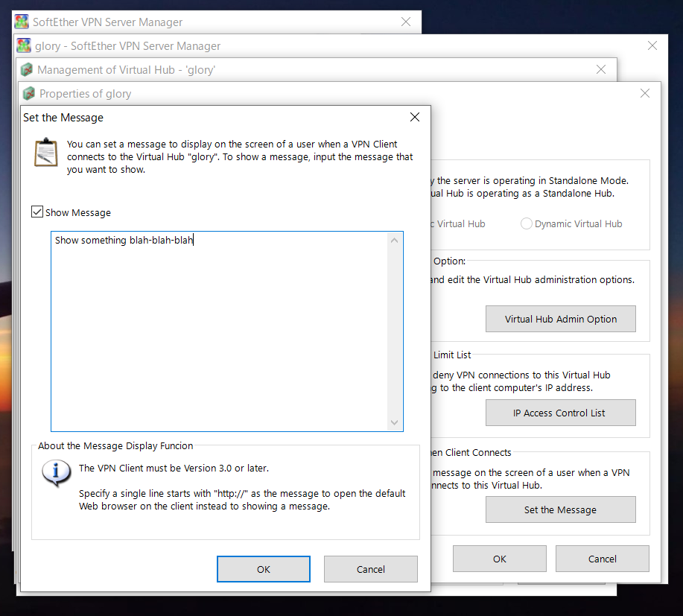
Task: Click the clipboard note icon in dialog
Action: click(x=46, y=152)
